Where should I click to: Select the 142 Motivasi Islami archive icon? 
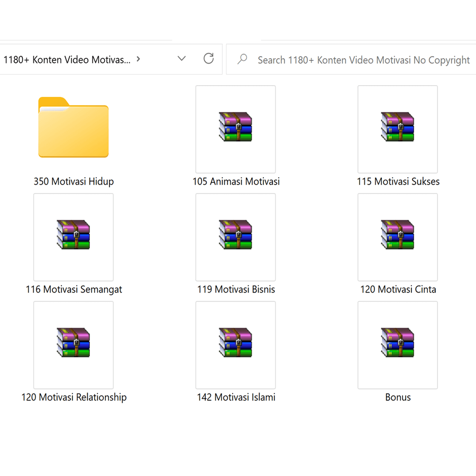point(235,345)
